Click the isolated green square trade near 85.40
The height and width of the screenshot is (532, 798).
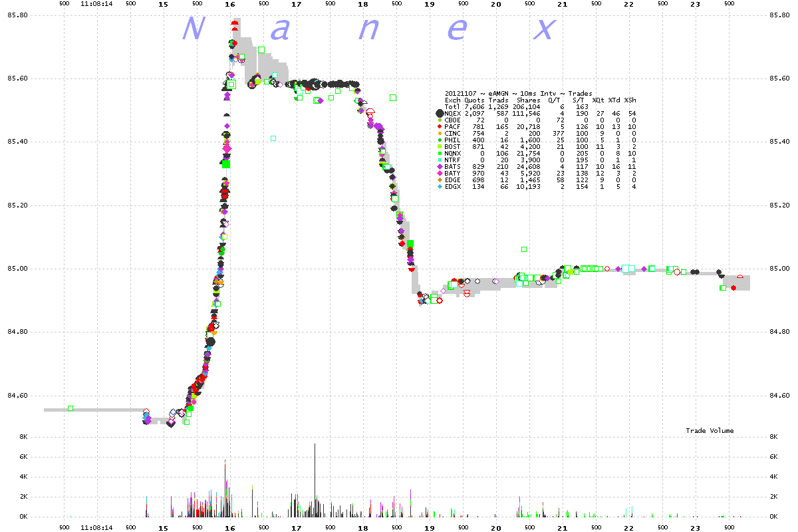273,138
